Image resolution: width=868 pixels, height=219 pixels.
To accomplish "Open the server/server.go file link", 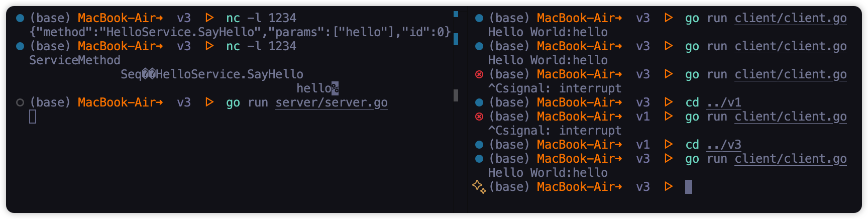I will (332, 102).
